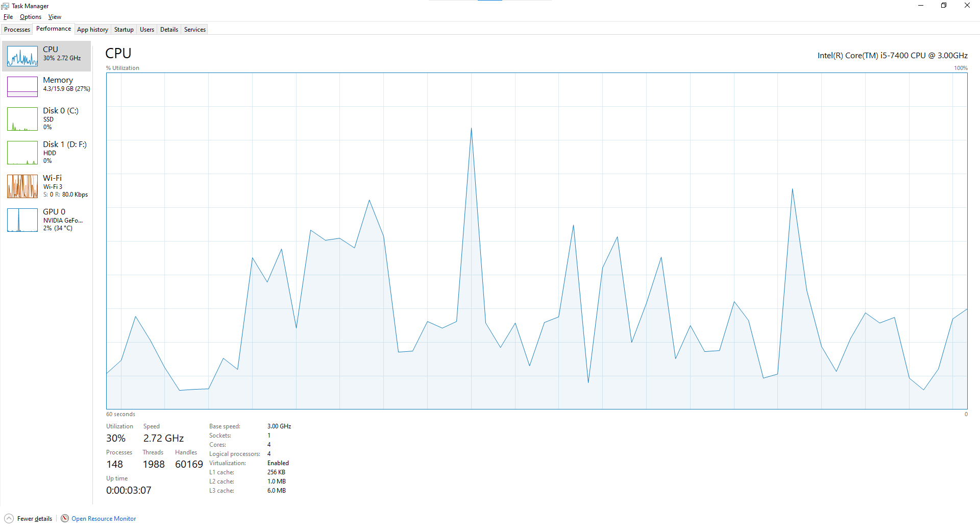Click the 100% graph scale label

961,68
